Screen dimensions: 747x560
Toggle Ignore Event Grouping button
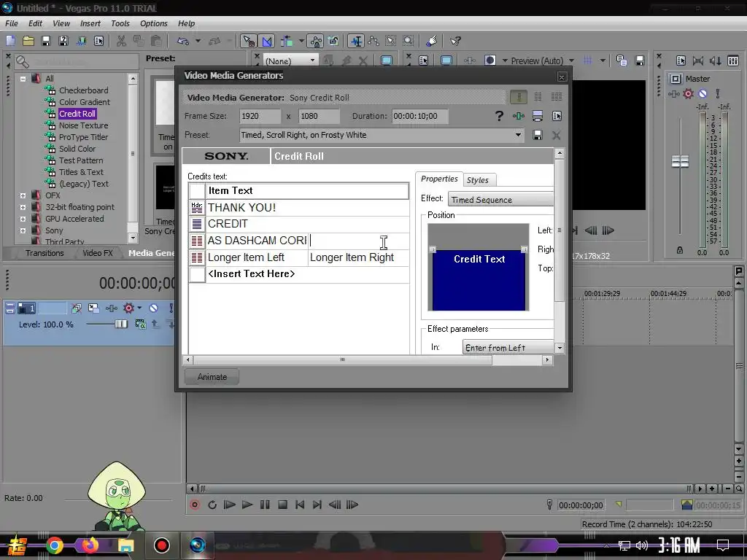pos(333,42)
